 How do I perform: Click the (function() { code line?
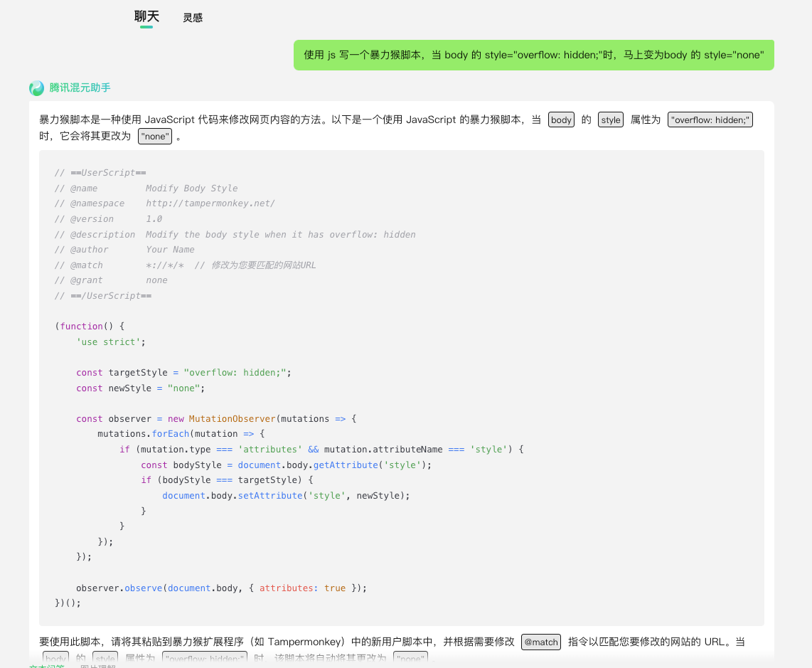(x=90, y=326)
